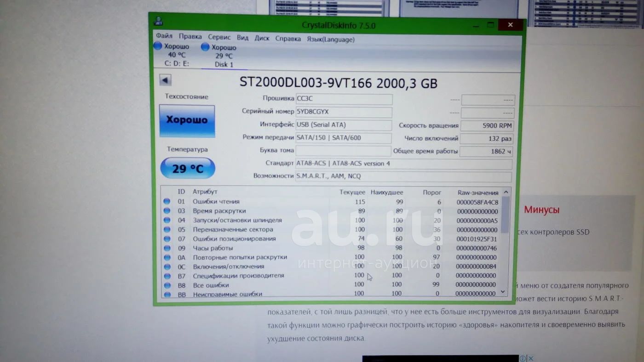Click the power-on count value 132 раз
This screenshot has height=362, width=644.
[x=487, y=139]
